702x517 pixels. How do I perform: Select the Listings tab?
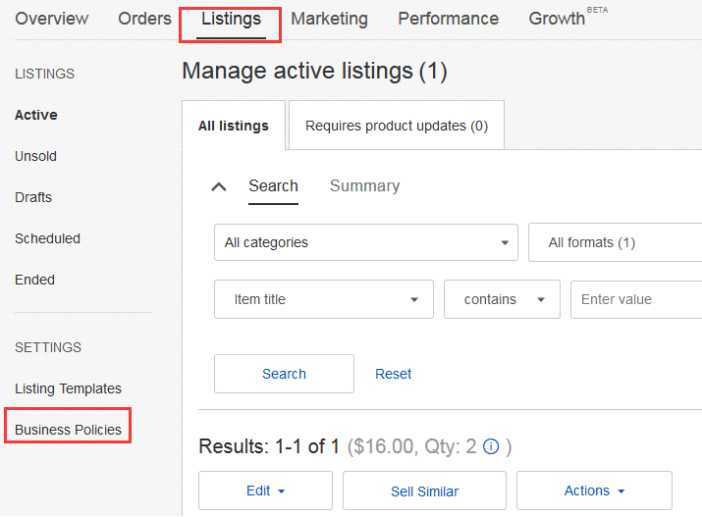[231, 19]
